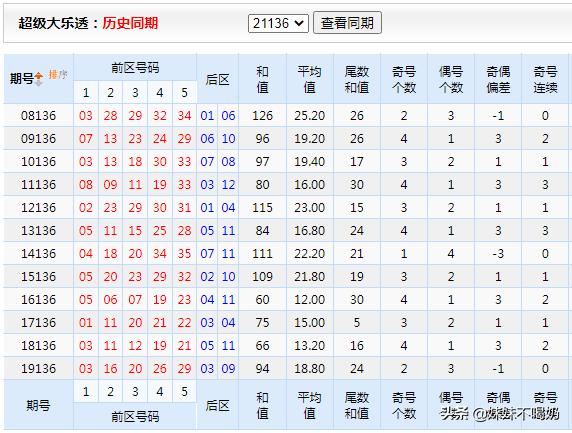Image resolution: width=572 pixels, height=433 pixels.
Task: Click blue number 08 in row 10136
Action: click(228, 162)
